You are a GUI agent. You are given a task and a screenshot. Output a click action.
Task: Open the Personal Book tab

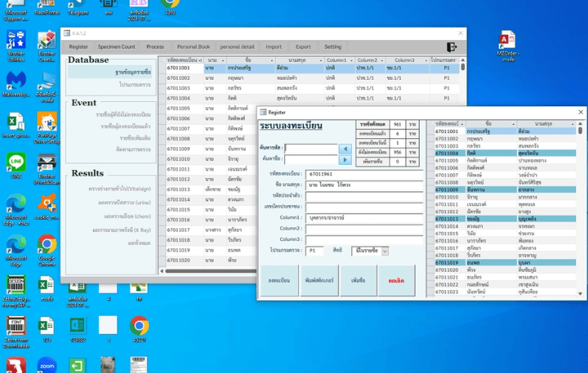point(193,47)
